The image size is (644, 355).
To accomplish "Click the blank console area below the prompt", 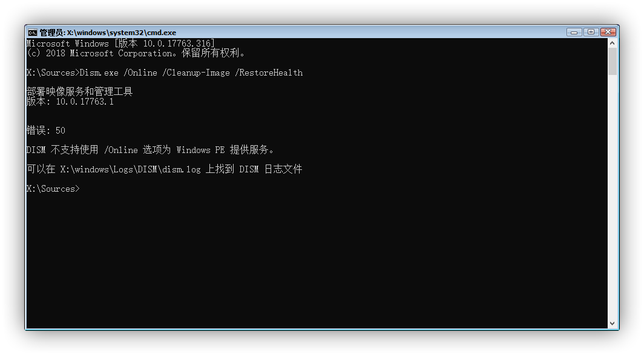I will tap(303, 260).
